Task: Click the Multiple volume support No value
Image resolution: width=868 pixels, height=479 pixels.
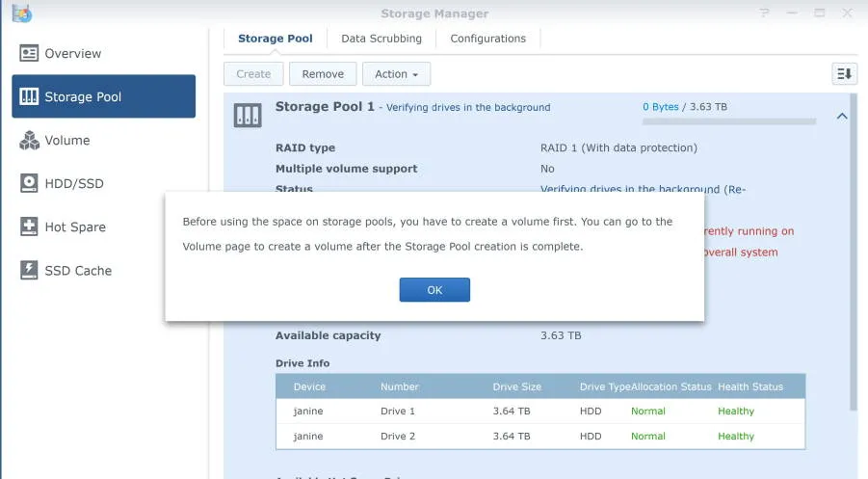Action: point(547,169)
